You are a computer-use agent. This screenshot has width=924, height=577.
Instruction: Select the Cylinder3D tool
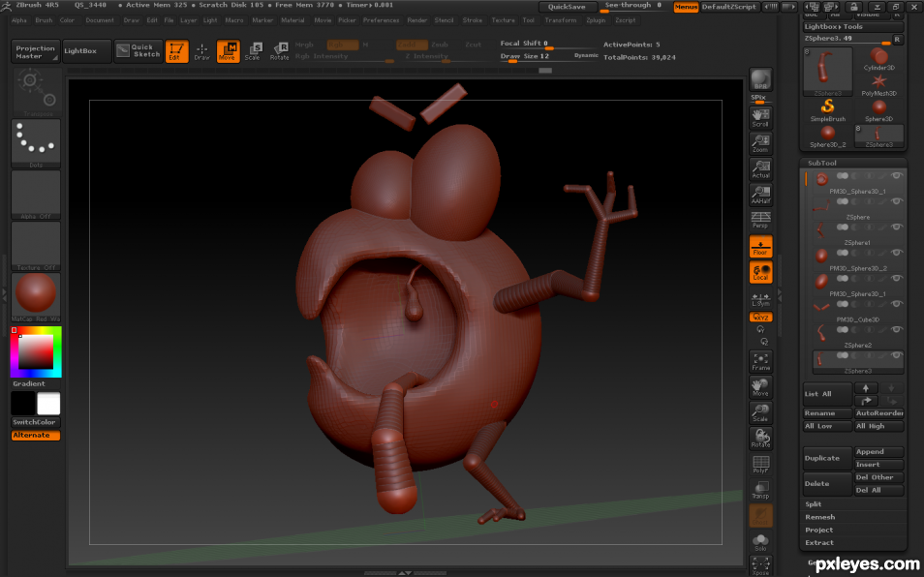click(879, 60)
